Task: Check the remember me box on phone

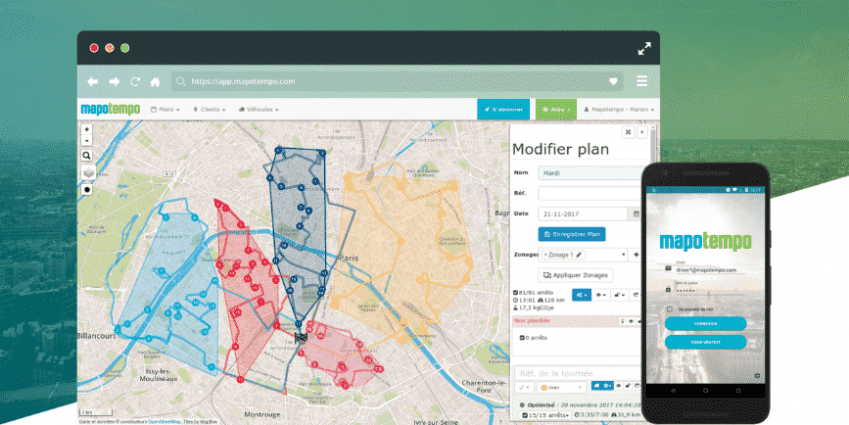Action: click(669, 309)
